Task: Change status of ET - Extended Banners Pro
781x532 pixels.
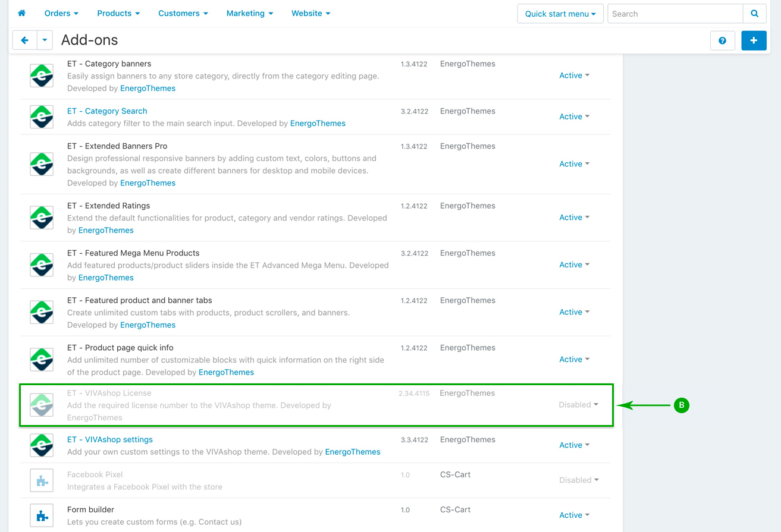Action: tap(575, 164)
